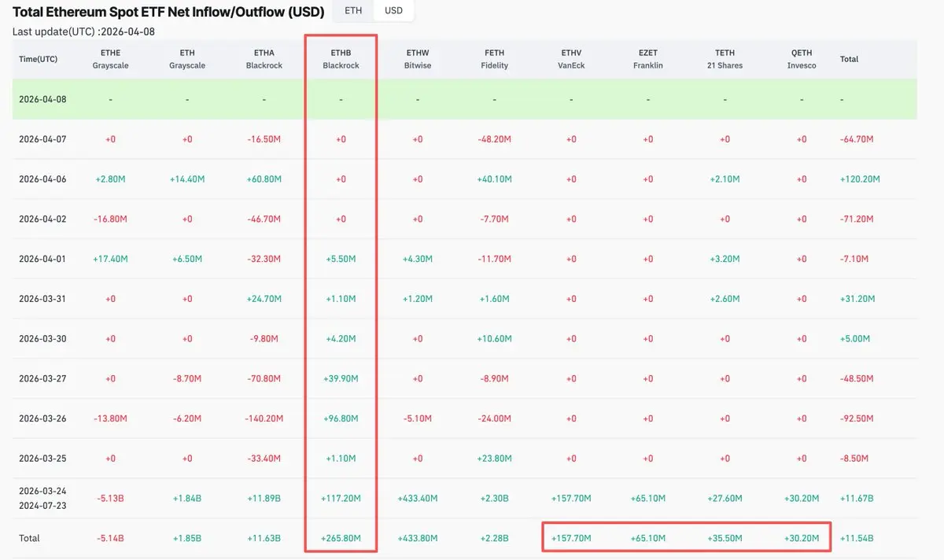944x560 pixels.
Task: Select the 2026-03-26 date cell
Action: point(42,418)
